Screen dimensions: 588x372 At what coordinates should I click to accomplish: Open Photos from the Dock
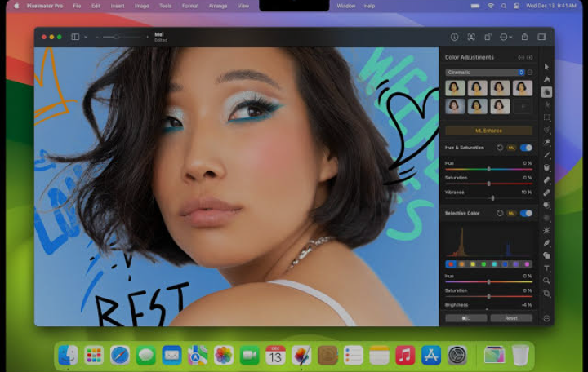point(224,355)
